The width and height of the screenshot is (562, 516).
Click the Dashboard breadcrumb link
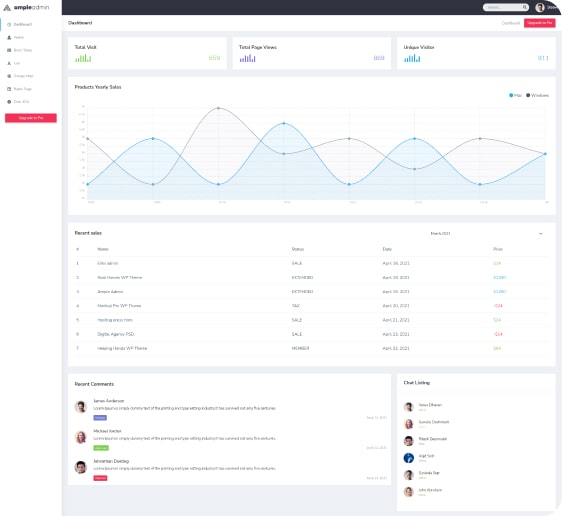[511, 23]
